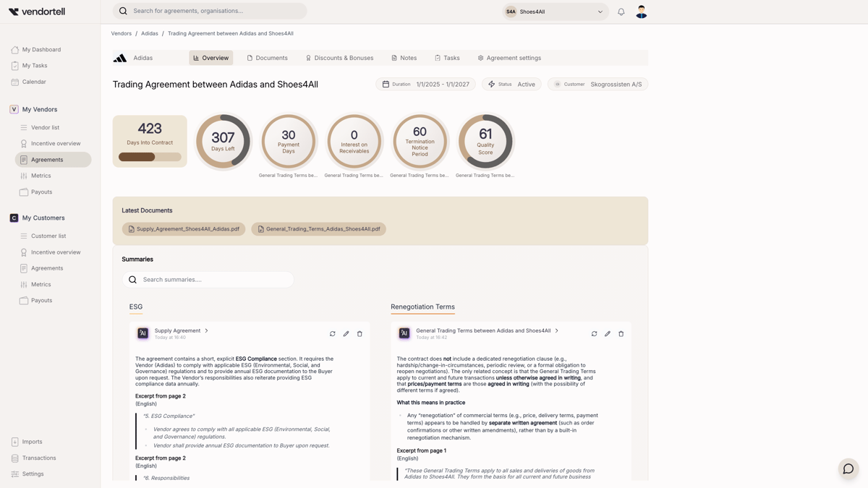The height and width of the screenshot is (488, 868).
Task: Open Supply_Agreement_Shoes4All_Adidas.pdf
Action: click(184, 228)
